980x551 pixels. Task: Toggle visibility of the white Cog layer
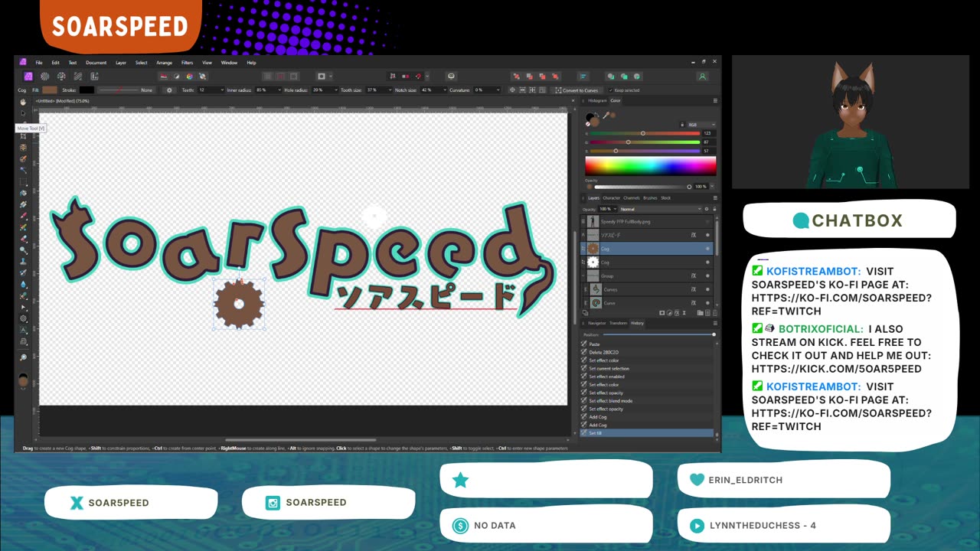click(707, 262)
